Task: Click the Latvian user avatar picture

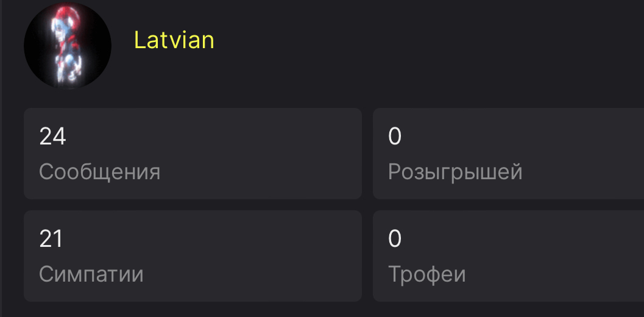Action: point(67,45)
